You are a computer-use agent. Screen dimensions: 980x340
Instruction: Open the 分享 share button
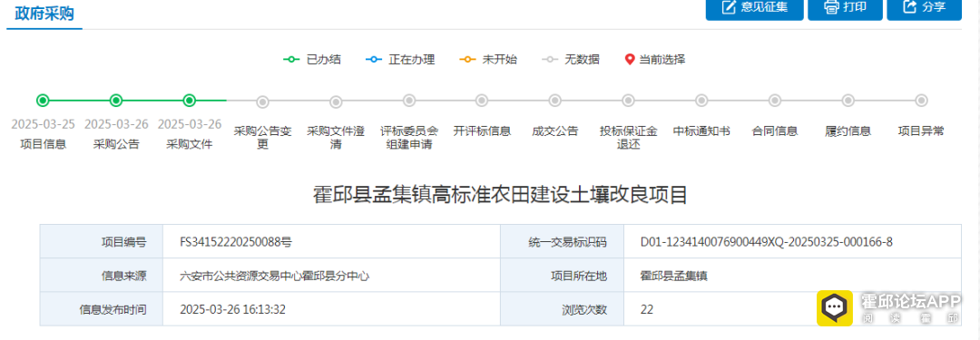(925, 7)
